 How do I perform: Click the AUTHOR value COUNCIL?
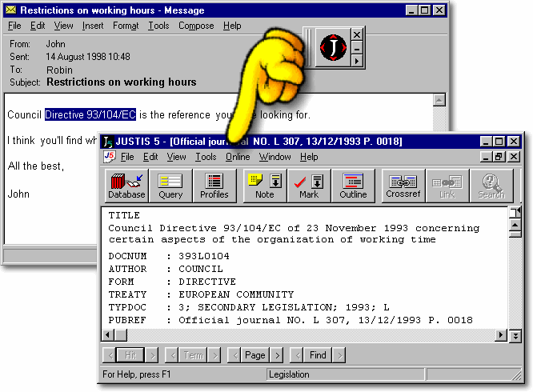201,269
